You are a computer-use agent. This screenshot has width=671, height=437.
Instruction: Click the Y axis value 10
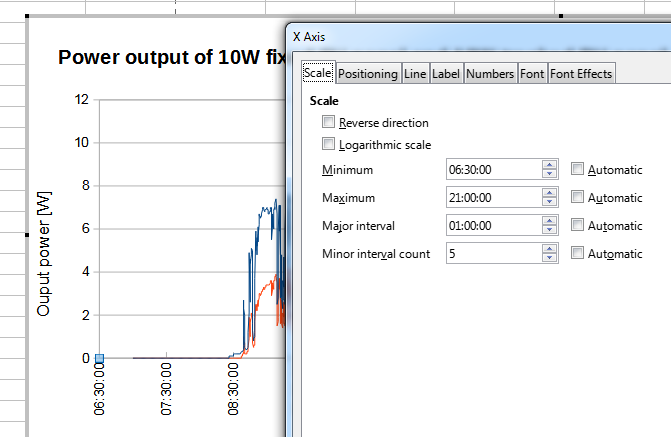coord(81,143)
